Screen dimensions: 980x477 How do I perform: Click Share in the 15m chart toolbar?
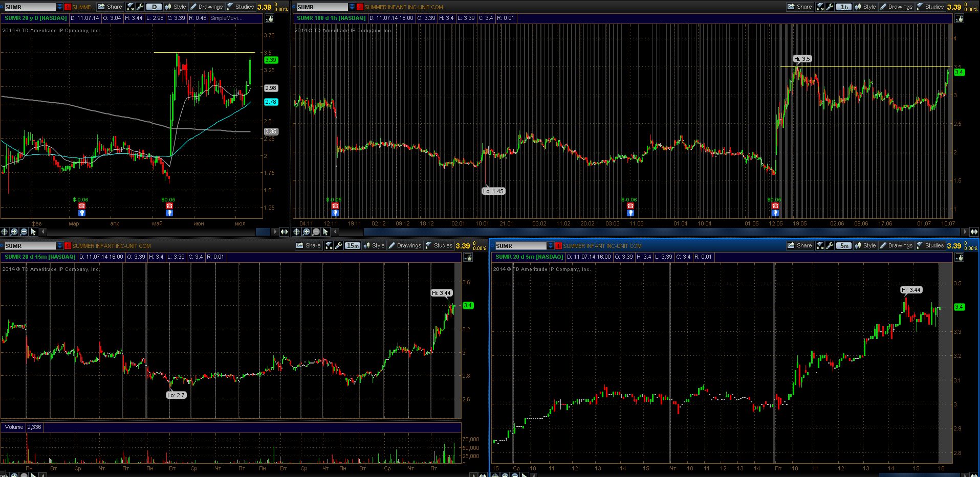(309, 245)
